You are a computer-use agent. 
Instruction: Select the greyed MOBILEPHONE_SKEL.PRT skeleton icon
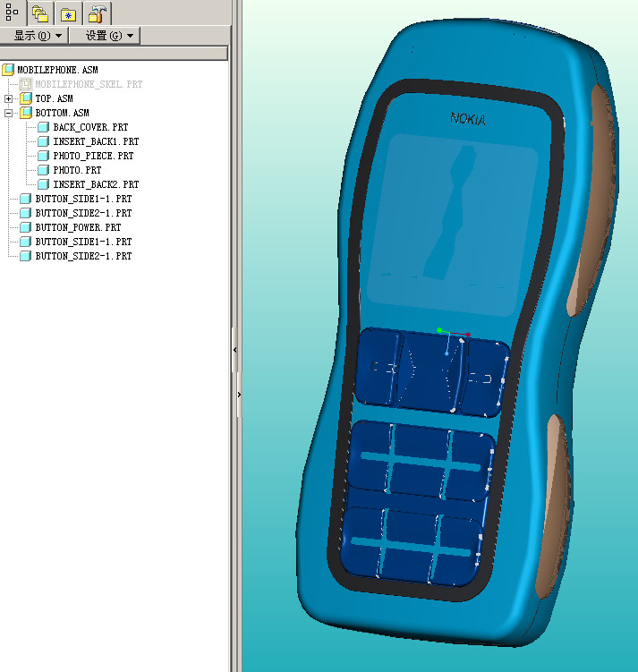tap(26, 84)
